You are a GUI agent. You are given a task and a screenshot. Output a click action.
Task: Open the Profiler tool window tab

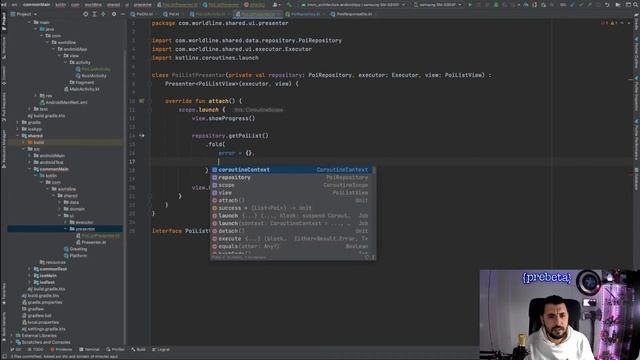115,349
